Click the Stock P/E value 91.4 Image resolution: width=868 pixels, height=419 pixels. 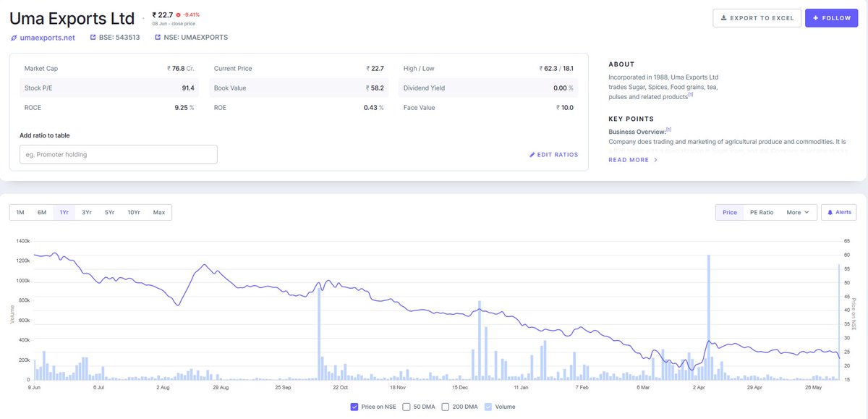187,88
